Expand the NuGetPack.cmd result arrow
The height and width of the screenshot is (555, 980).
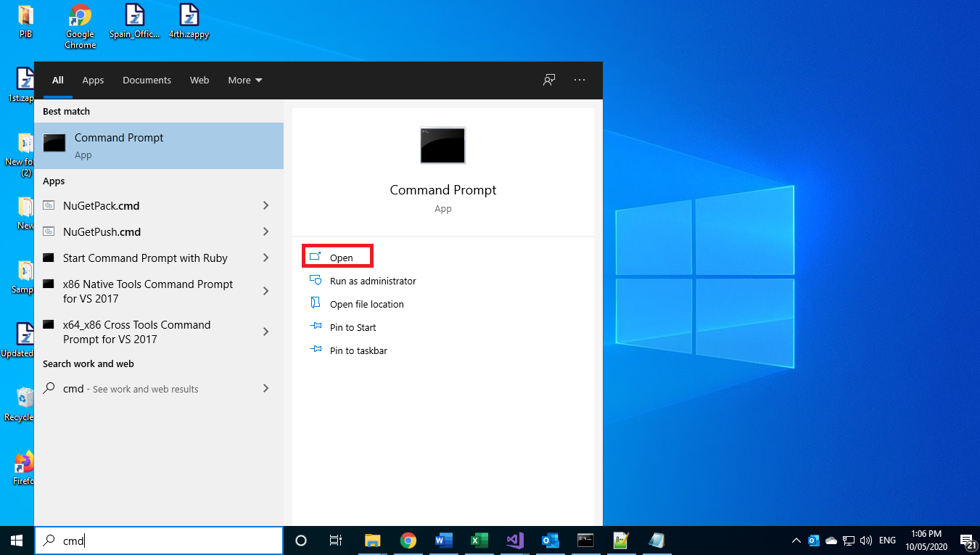pos(266,206)
